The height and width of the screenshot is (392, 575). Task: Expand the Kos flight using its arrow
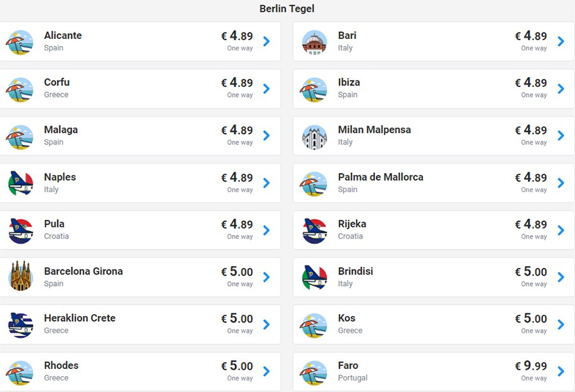(x=560, y=324)
